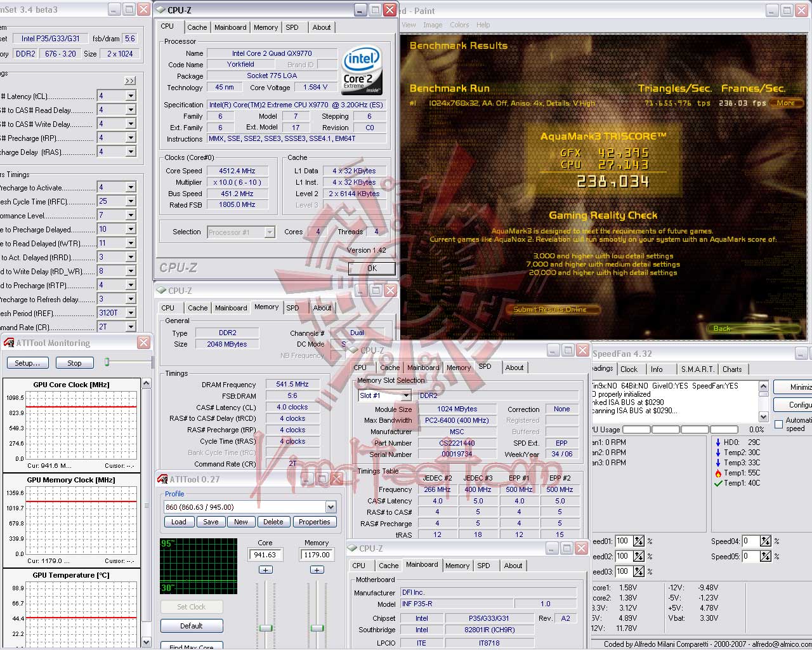This screenshot has width=812, height=650.
Task: Open the Refresh Period (tREF) dropdown
Action: tap(131, 313)
